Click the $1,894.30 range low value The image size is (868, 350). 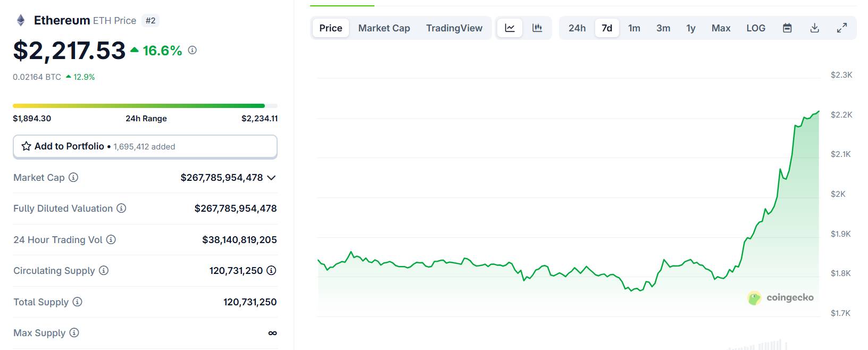(32, 118)
